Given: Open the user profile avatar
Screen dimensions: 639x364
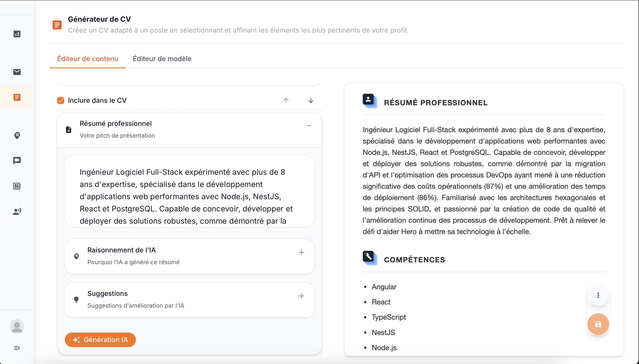Looking at the screenshot, I should [17, 326].
